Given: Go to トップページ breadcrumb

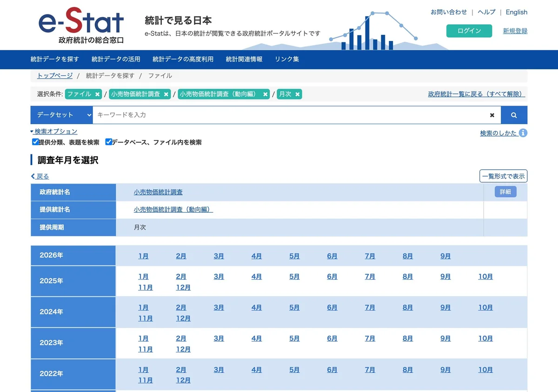Looking at the screenshot, I should pyautogui.click(x=55, y=75).
